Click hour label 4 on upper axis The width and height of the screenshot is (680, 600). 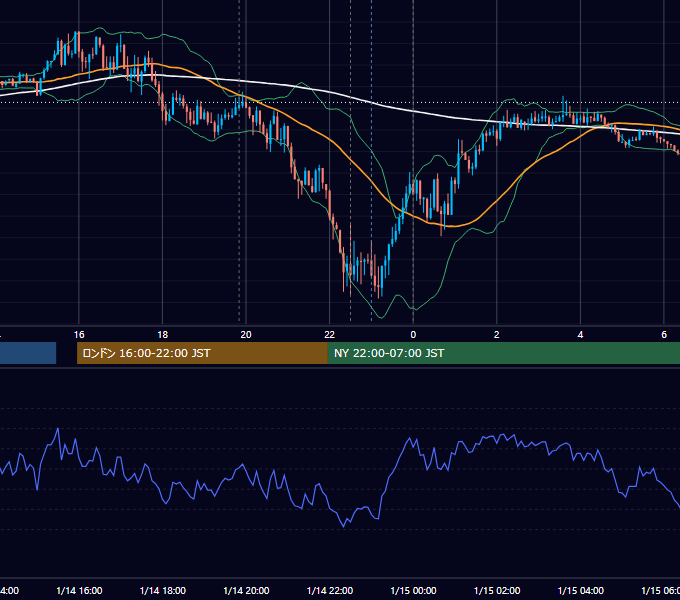(x=580, y=334)
